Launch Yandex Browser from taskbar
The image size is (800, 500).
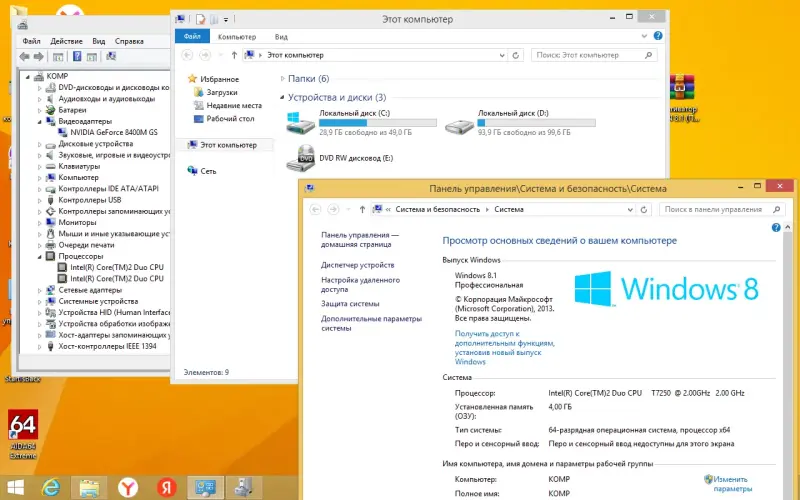pyautogui.click(x=128, y=488)
